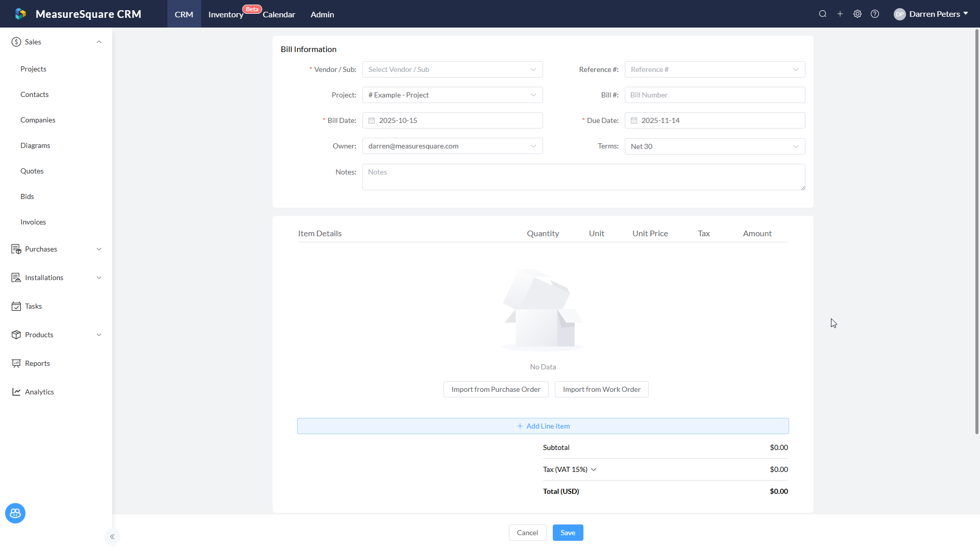Open the settings gear icon

click(857, 14)
